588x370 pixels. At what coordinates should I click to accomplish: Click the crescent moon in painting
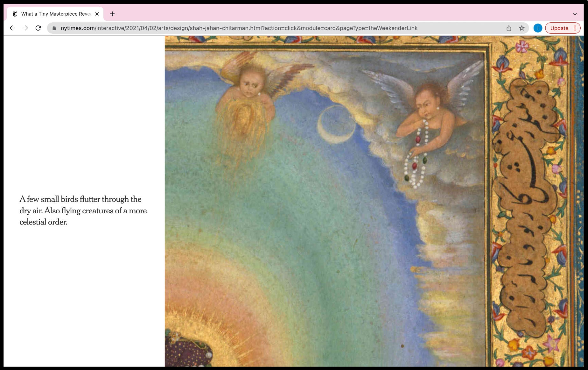click(336, 125)
